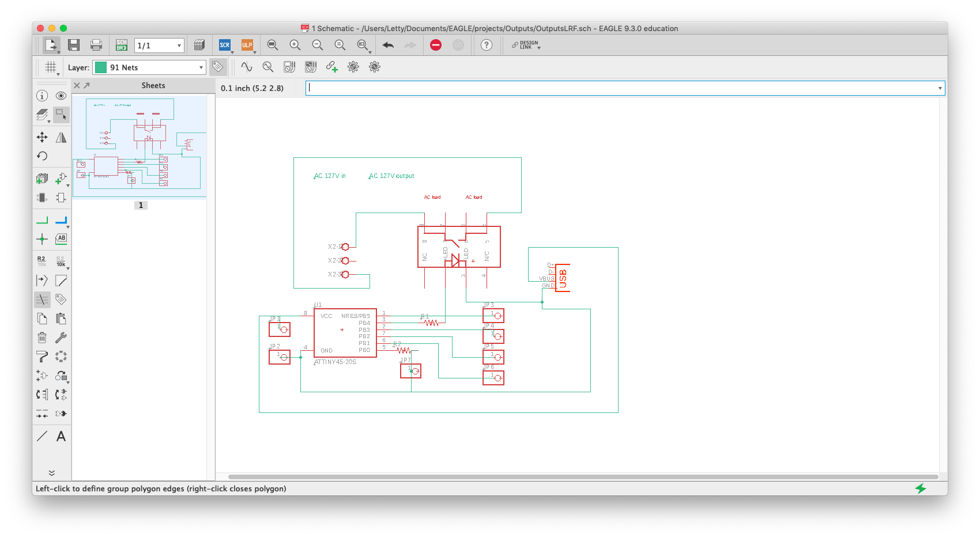Run a user language program via ULP icon

click(247, 45)
